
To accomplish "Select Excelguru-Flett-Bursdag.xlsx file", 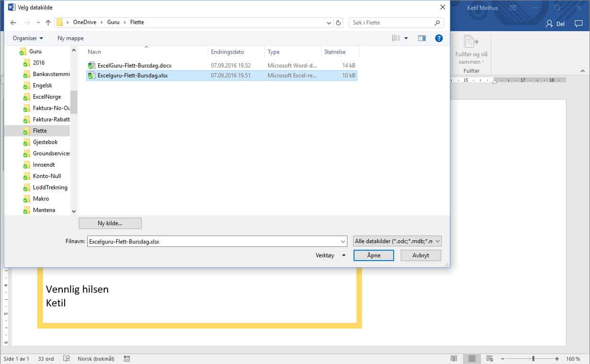I will click(x=222, y=76).
